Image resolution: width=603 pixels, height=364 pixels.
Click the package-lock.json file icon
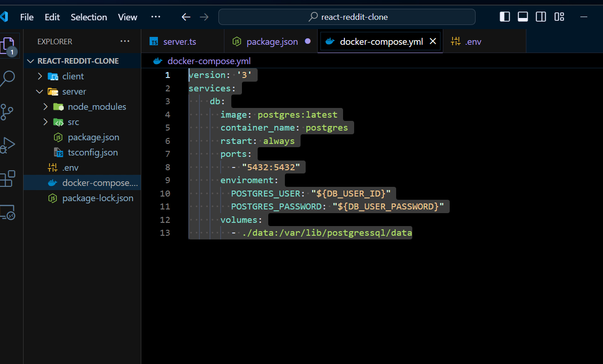click(x=53, y=198)
